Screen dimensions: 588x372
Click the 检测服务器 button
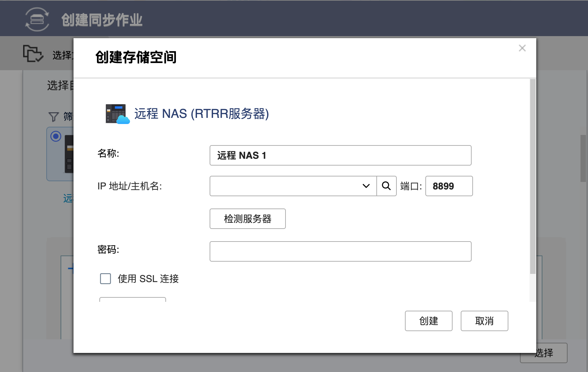click(247, 219)
